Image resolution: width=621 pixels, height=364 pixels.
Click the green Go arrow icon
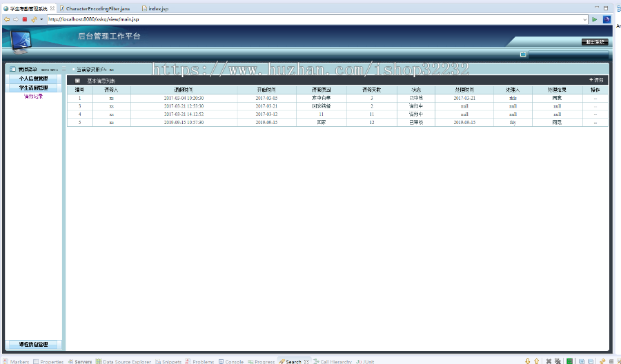(x=595, y=19)
